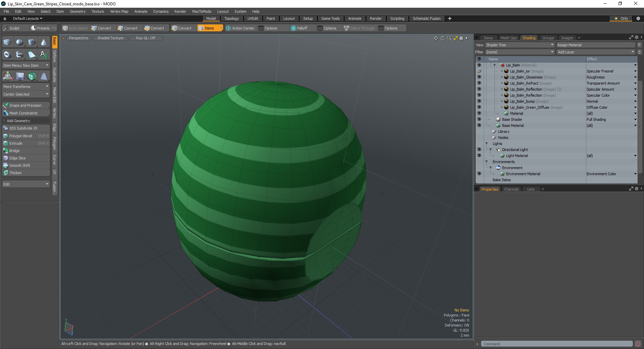Select the torus primitive tool
The height and width of the screenshot is (349, 644).
tap(7, 54)
